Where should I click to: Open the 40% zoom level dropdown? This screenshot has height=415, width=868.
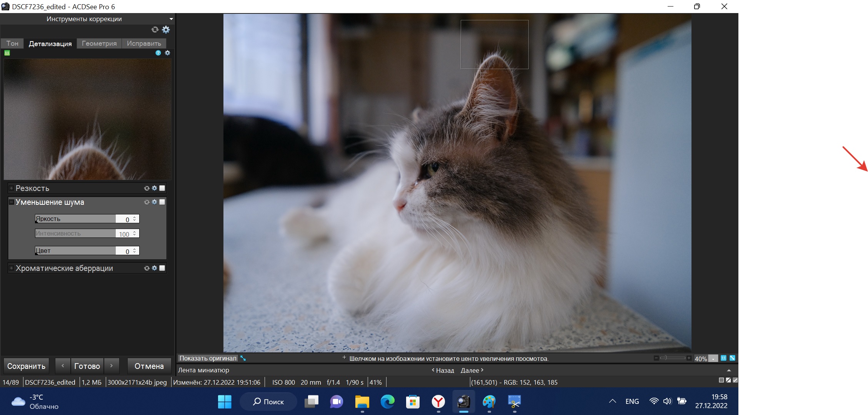[x=713, y=359]
